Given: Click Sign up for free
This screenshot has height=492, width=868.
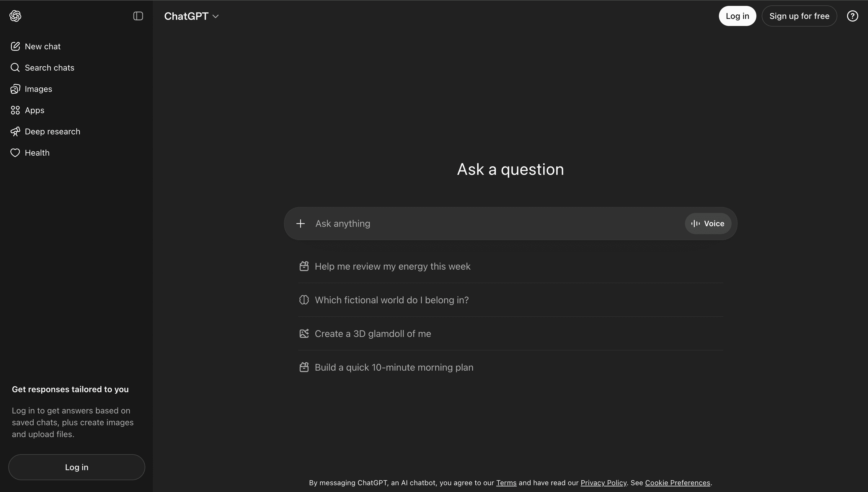Looking at the screenshot, I should coord(799,16).
